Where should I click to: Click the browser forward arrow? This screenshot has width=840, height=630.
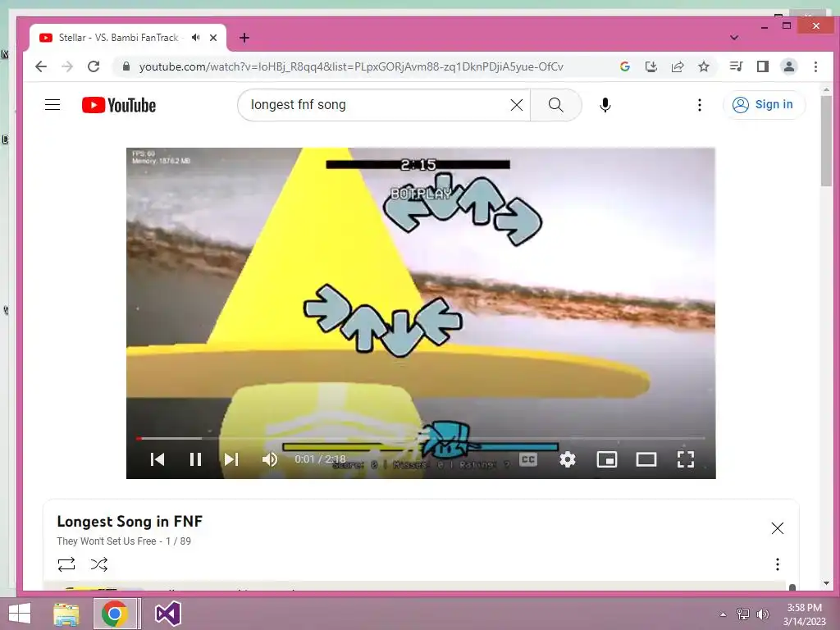point(67,66)
